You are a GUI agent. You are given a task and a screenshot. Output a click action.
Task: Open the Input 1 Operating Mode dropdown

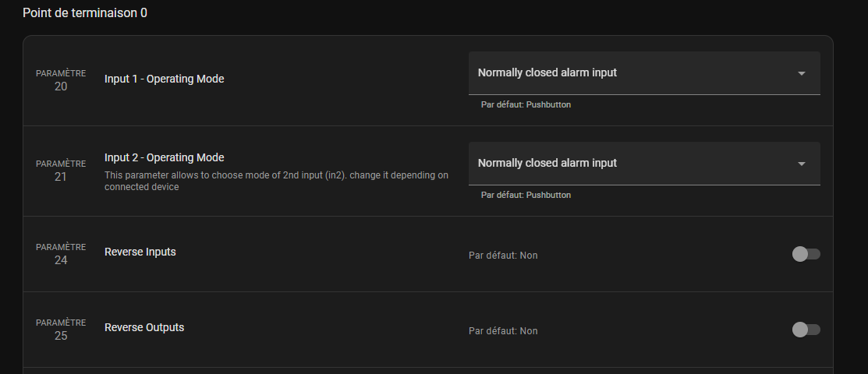coord(644,73)
